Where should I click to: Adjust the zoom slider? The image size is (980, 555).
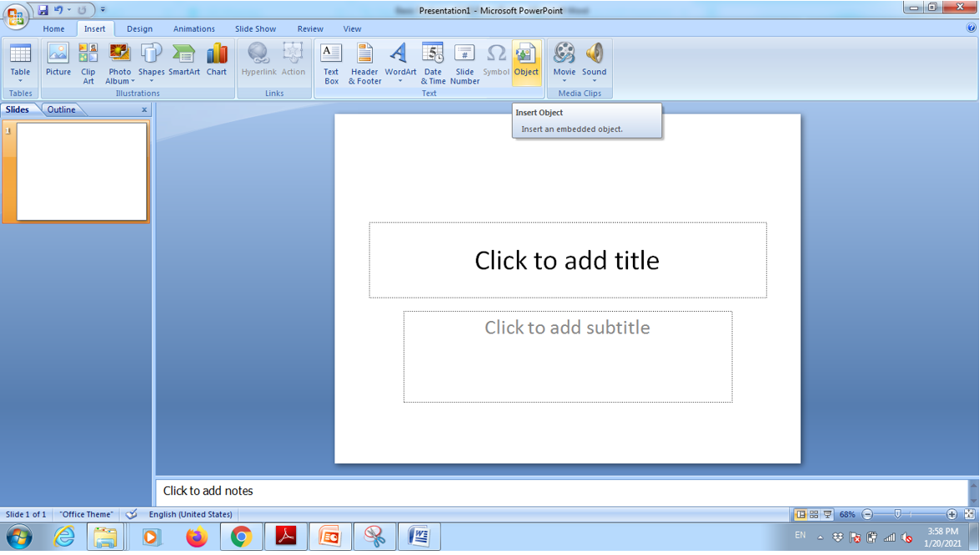pos(900,514)
